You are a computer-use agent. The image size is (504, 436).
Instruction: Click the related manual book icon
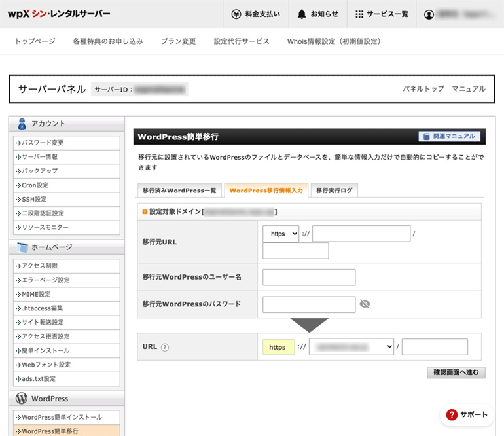427,136
